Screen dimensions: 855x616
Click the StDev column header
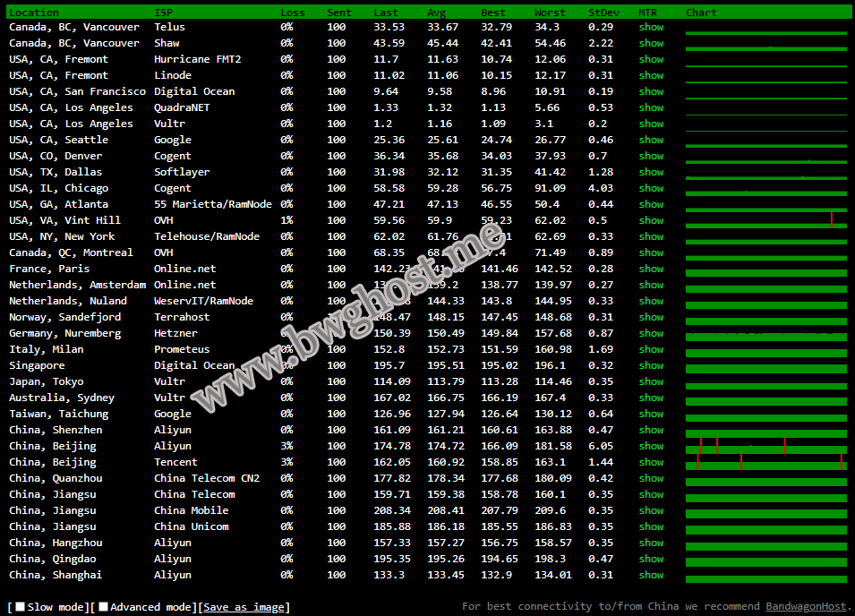point(603,12)
